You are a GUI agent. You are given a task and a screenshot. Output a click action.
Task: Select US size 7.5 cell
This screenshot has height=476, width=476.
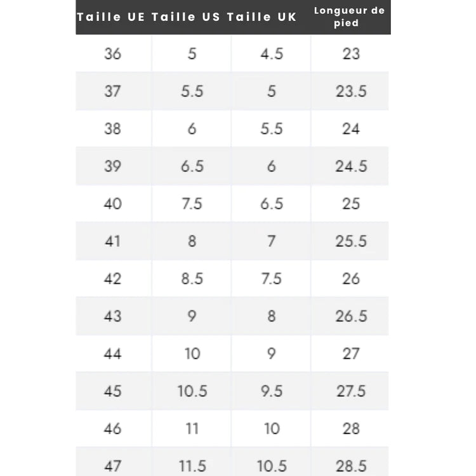pos(192,204)
